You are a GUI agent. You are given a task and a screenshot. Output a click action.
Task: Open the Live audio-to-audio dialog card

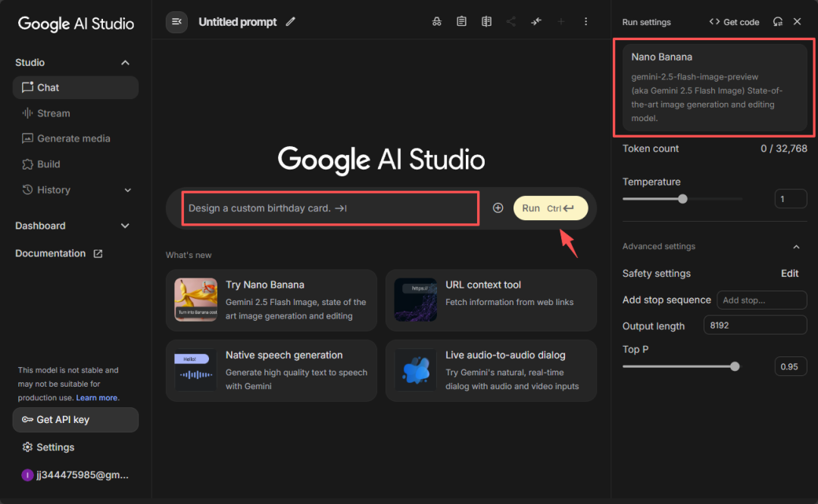coord(491,371)
